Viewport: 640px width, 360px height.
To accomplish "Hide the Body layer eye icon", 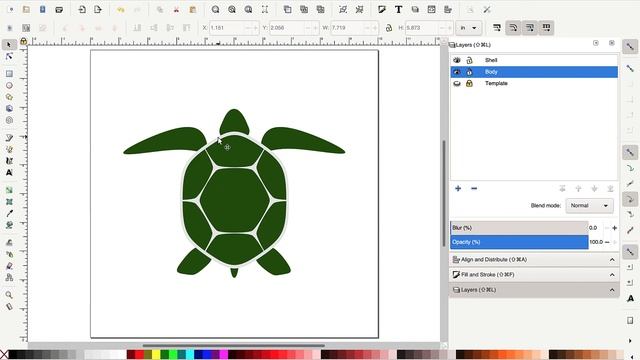I will [x=457, y=72].
